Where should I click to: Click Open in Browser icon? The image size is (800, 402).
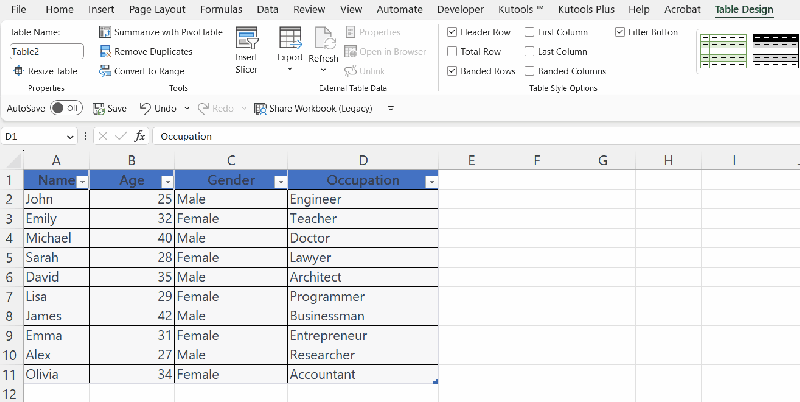pyautogui.click(x=350, y=52)
